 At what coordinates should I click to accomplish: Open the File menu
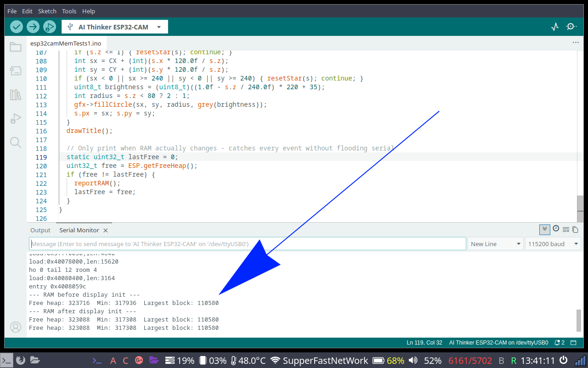click(12, 11)
